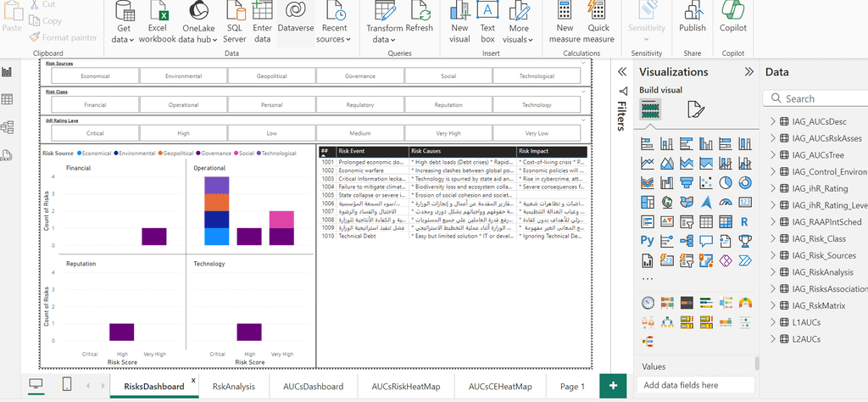Select the Clustered column chart visual
The width and height of the screenshot is (868, 402).
pyautogui.click(x=706, y=144)
